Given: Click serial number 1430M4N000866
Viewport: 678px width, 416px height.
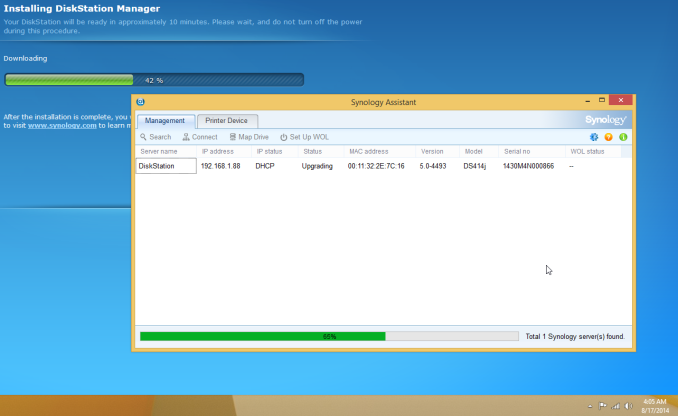Looking at the screenshot, I should [528, 166].
